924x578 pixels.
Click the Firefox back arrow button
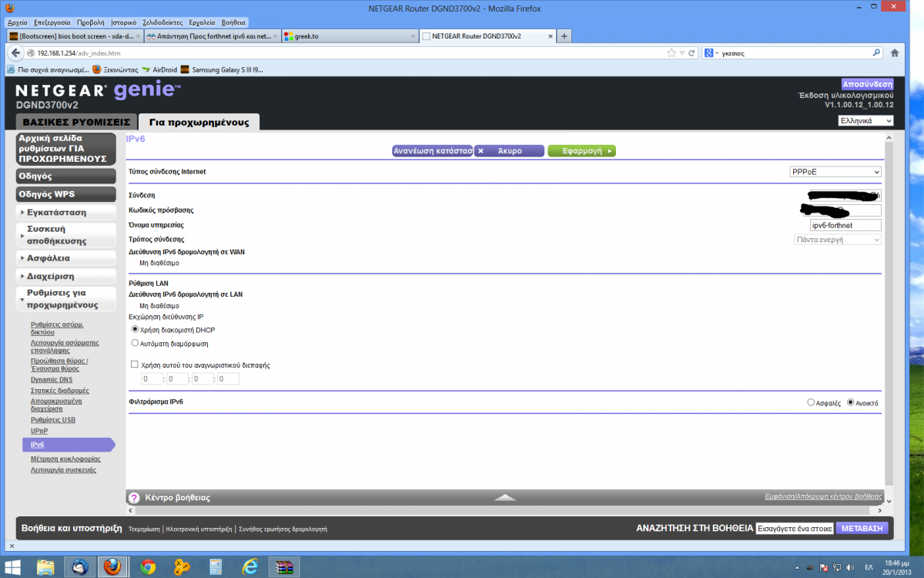[15, 53]
